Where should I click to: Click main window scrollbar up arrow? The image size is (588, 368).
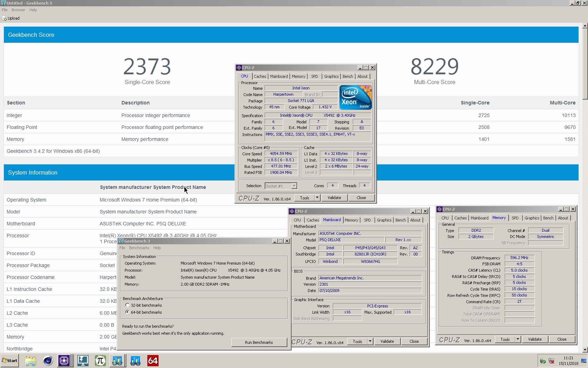coord(585,26)
